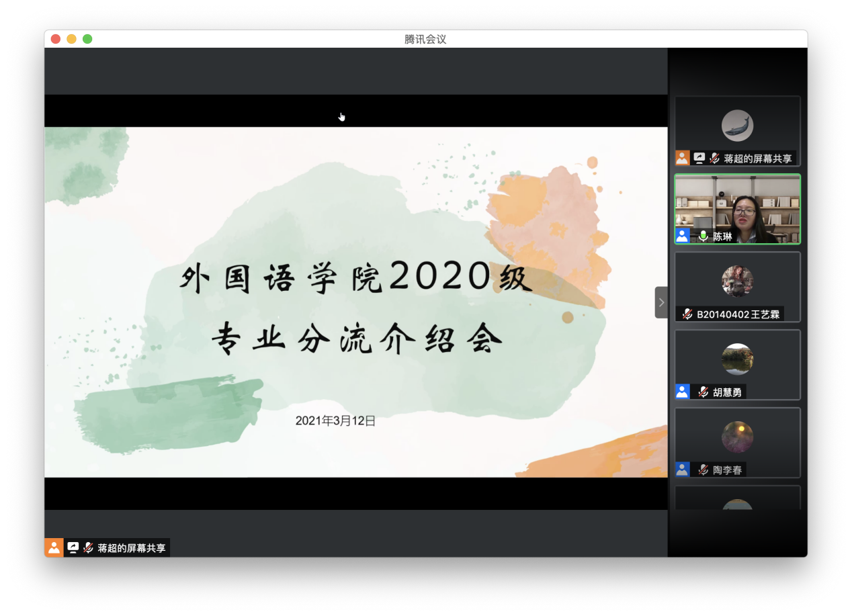
Task: Click muted mic icon beside B20140402王艺霖
Action: (687, 314)
